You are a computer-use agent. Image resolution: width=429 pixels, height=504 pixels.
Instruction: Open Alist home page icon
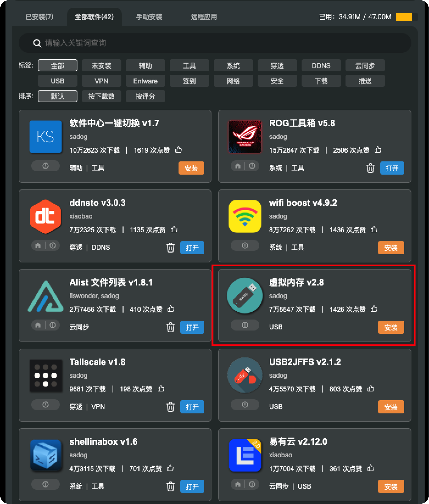(x=38, y=325)
